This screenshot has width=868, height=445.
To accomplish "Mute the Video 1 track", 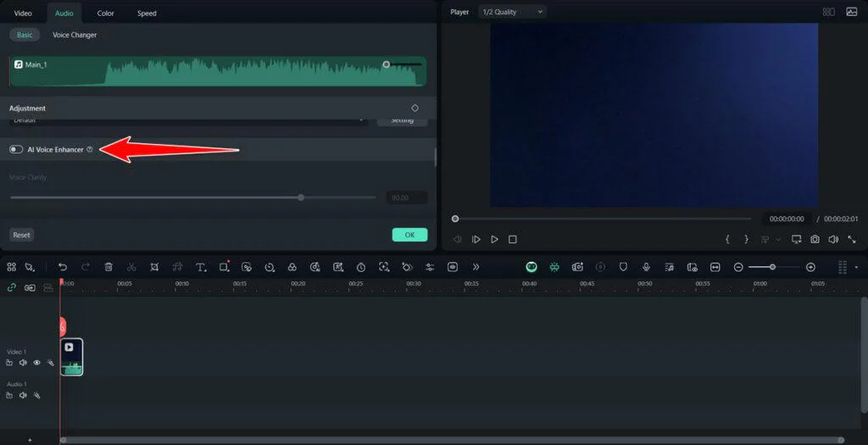I will coord(23,363).
